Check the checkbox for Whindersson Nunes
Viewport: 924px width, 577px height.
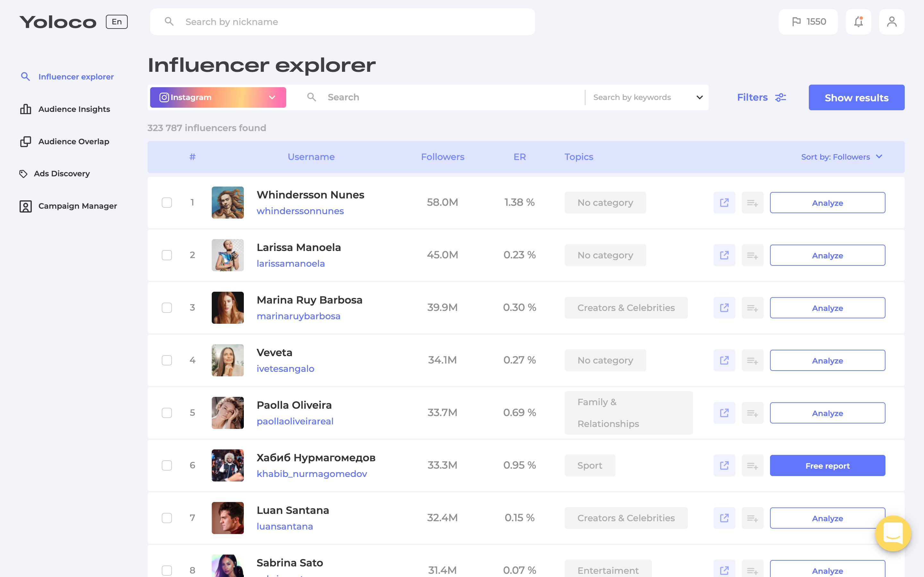tap(167, 203)
